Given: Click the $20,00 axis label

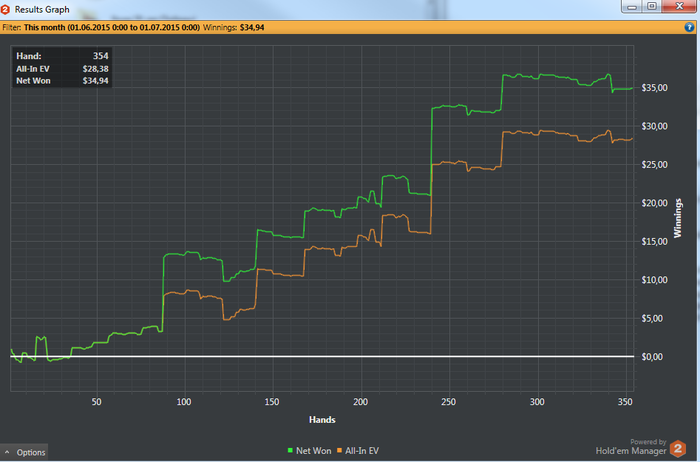Looking at the screenshot, I should click(x=654, y=203).
